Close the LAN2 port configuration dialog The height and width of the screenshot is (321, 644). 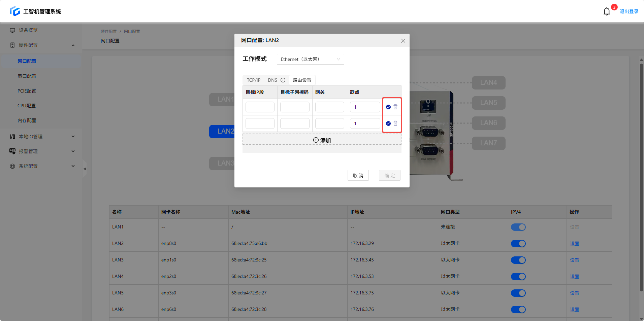(403, 41)
